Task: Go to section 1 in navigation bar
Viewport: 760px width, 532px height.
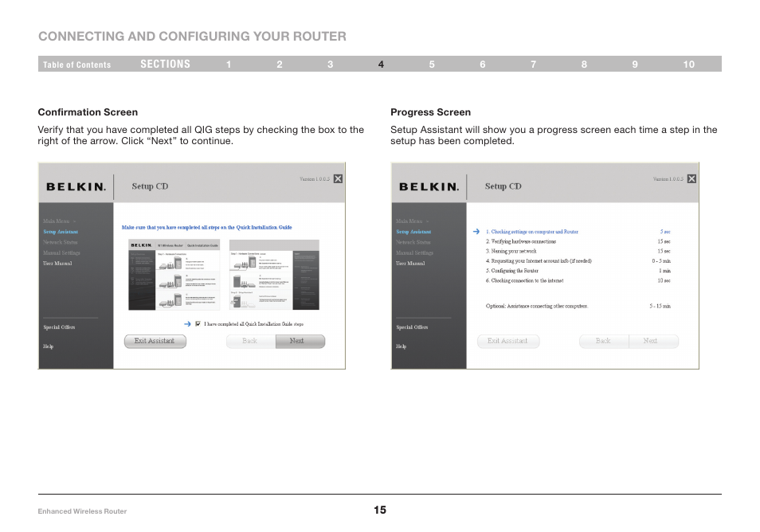Action: 229,65
